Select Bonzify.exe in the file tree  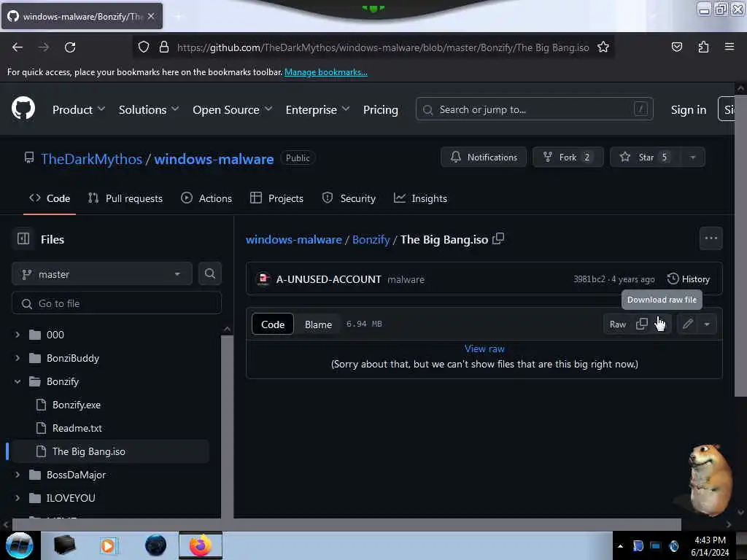click(x=76, y=404)
